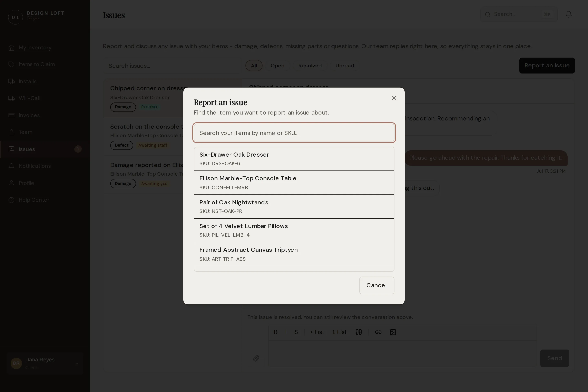588x392 pixels.
Task: Cancel the report dialog
Action: [376, 285]
